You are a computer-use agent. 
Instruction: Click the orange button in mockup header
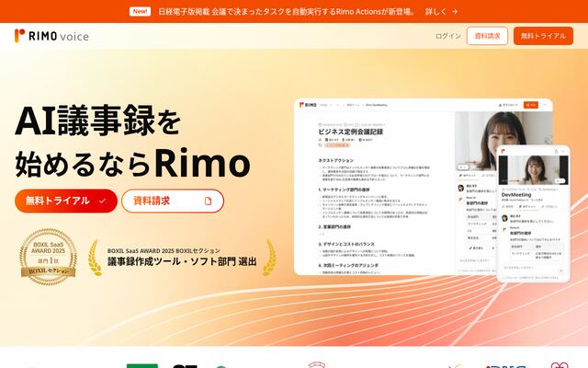click(531, 105)
